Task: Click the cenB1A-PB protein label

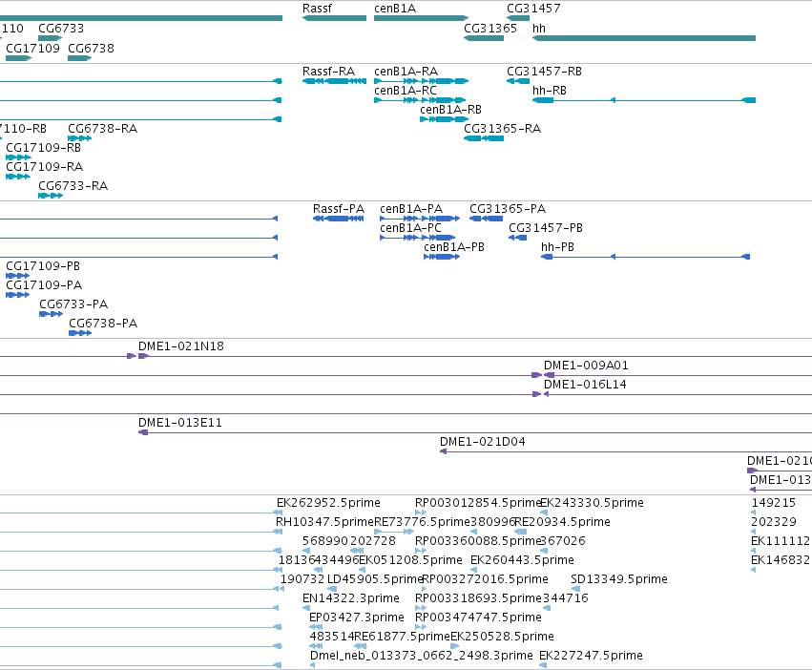Action: coord(454,247)
